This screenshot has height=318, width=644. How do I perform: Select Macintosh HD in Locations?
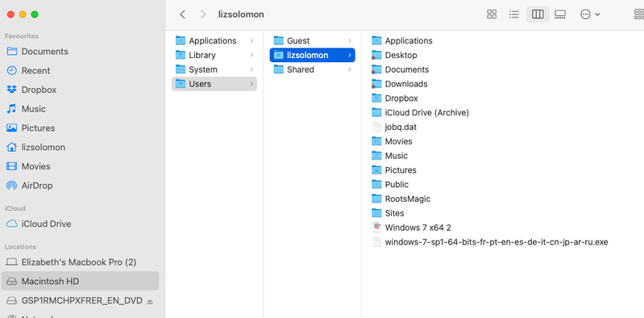tap(80, 282)
